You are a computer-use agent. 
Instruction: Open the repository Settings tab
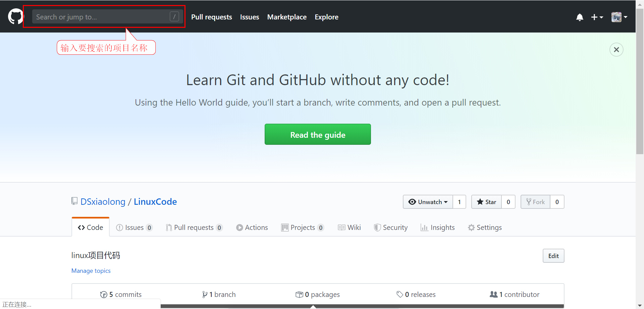tap(485, 228)
